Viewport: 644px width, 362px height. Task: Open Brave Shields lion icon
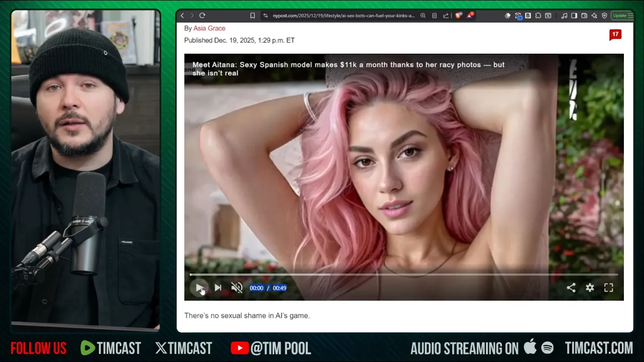tap(458, 16)
